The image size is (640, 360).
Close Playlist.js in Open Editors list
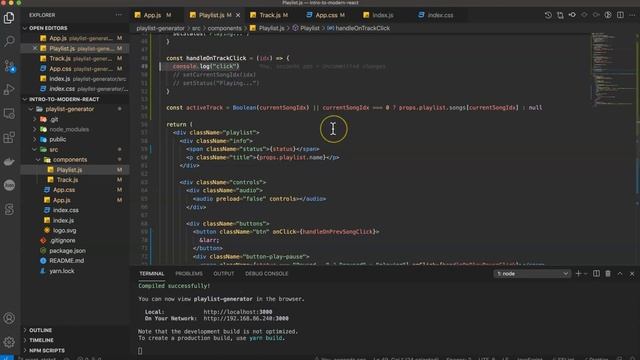pos(35,48)
